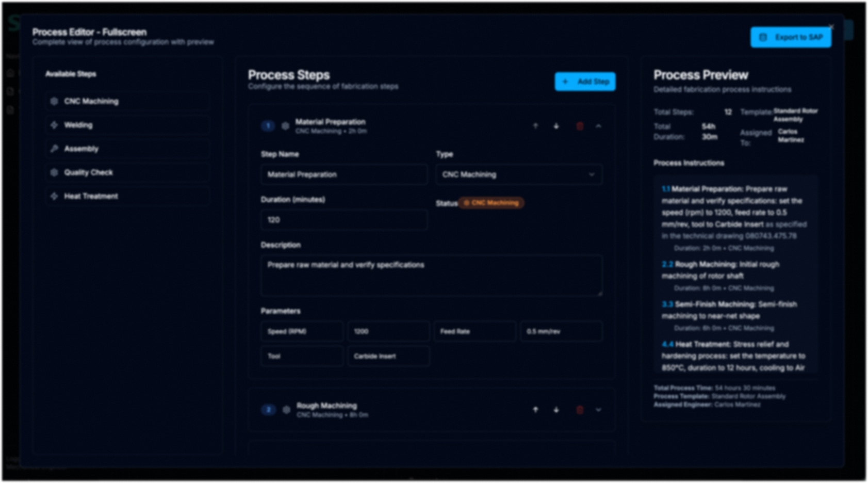Click the Heat Treatment icon
868x483 pixels.
pyautogui.click(x=54, y=196)
